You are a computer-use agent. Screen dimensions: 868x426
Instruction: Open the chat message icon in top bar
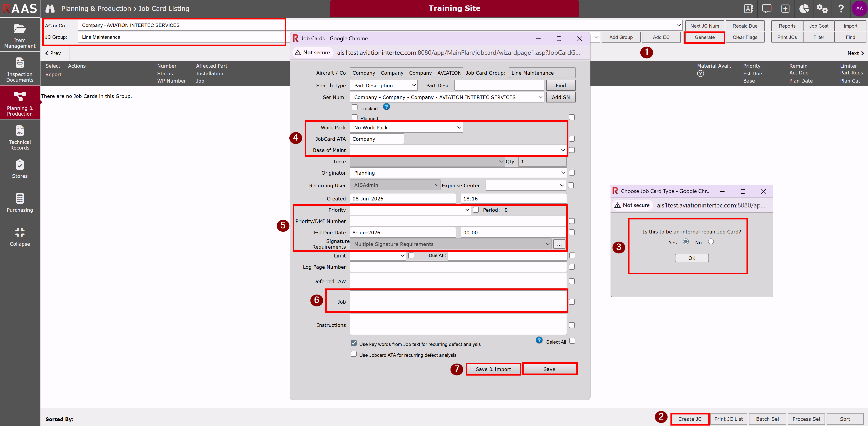[x=767, y=8]
